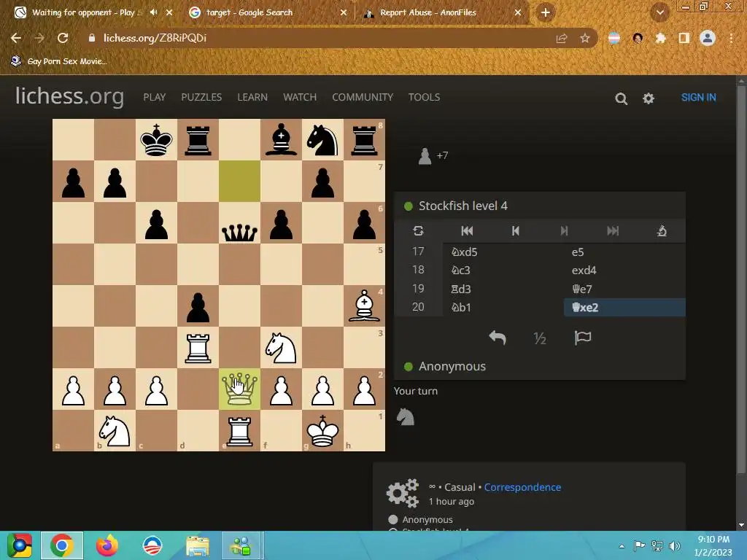Click the black bishop on f8
Viewport: 747px width, 560px height.
281,139
